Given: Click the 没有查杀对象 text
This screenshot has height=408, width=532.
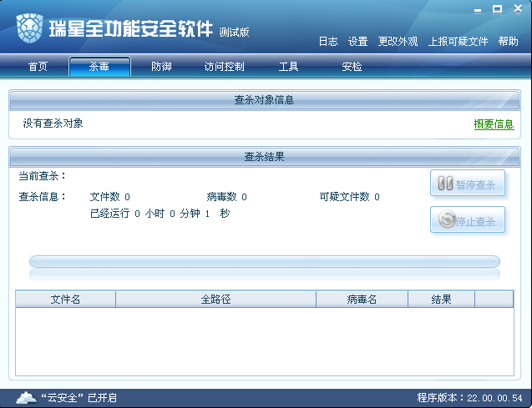Looking at the screenshot, I should (x=53, y=123).
